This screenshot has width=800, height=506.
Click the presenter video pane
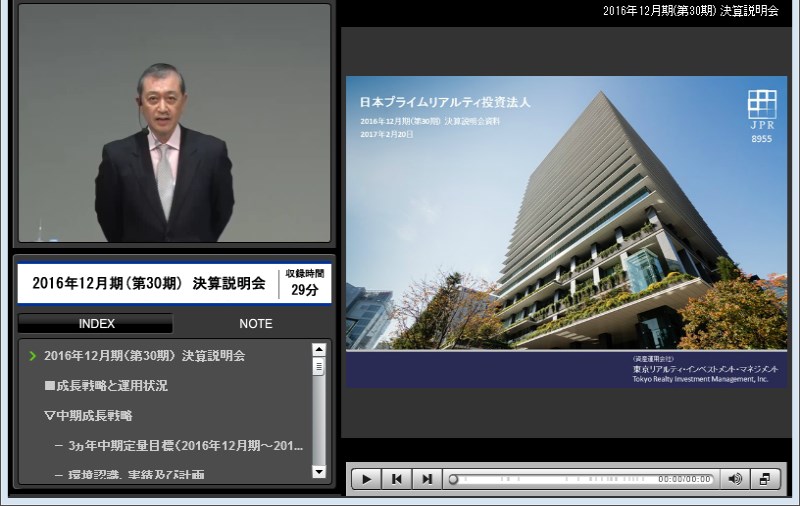coord(174,123)
